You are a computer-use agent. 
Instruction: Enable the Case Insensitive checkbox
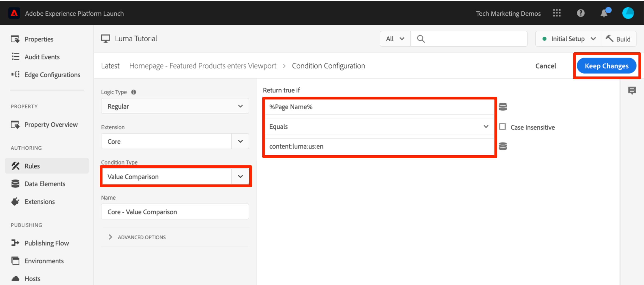502,127
